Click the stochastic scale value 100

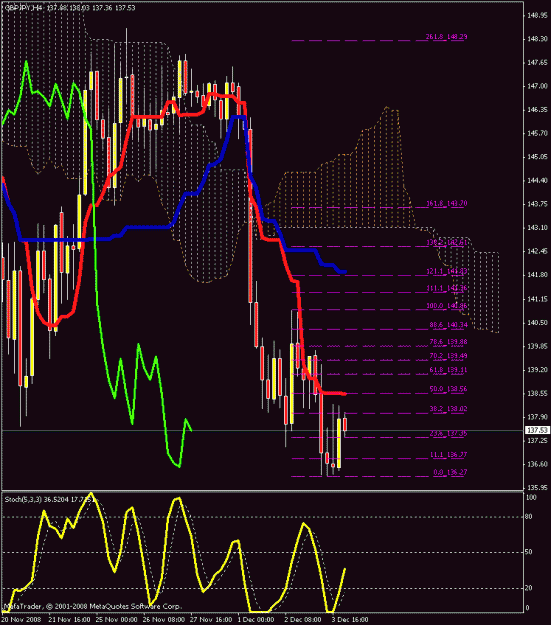click(531, 497)
